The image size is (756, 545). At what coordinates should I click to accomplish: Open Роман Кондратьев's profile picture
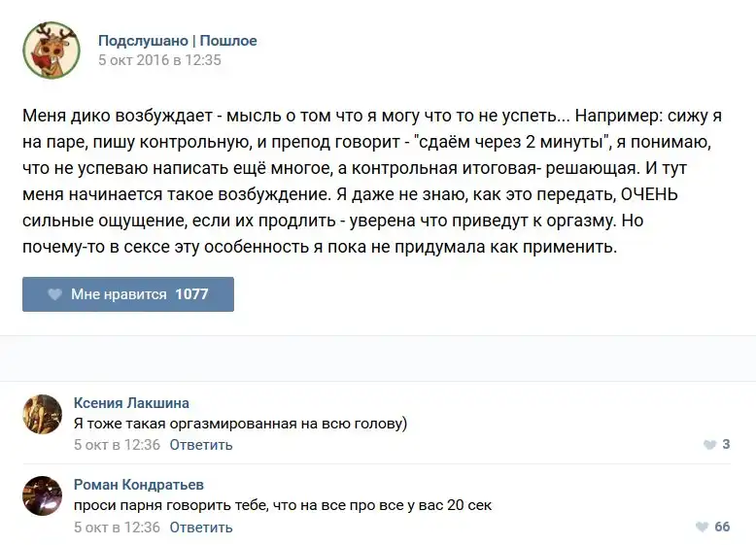(x=43, y=495)
